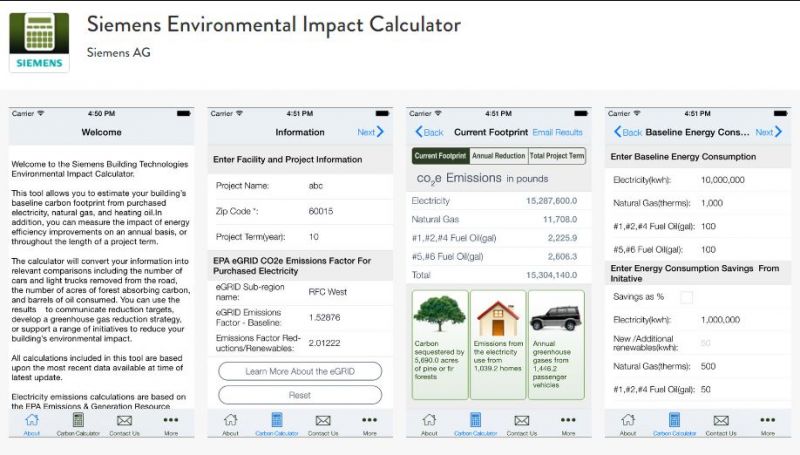Edit savings Natural Gas value 500

[708, 366]
